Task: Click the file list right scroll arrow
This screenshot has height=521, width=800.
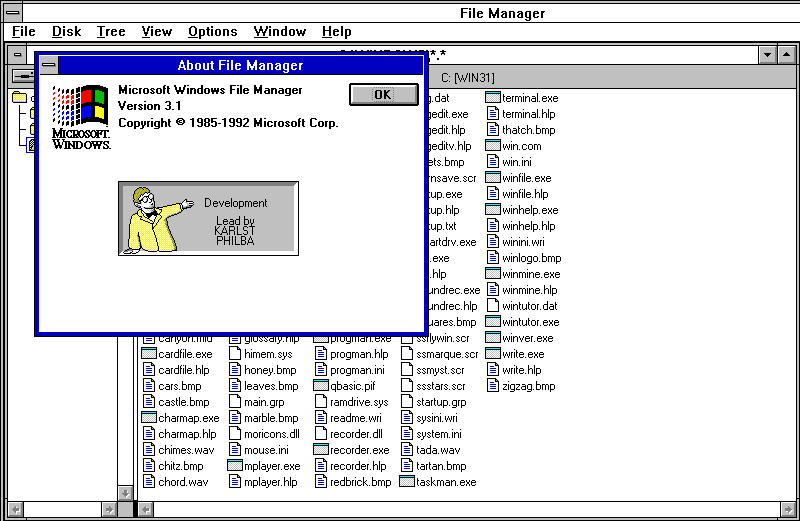Action: [787, 509]
